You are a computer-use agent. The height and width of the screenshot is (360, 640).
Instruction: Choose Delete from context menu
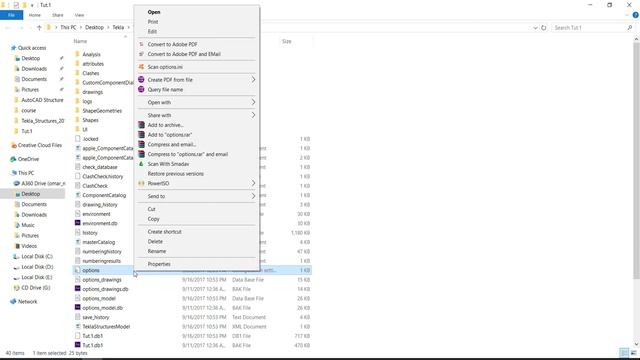coord(155,242)
